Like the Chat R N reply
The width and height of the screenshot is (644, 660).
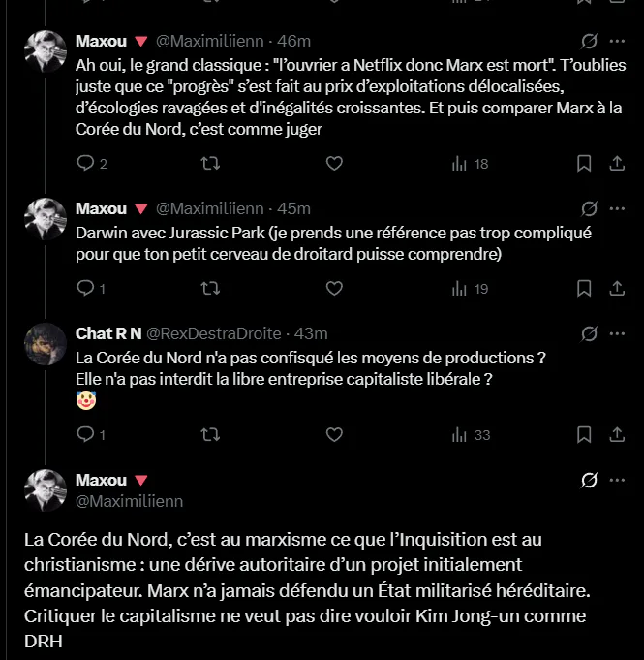pos(334,434)
